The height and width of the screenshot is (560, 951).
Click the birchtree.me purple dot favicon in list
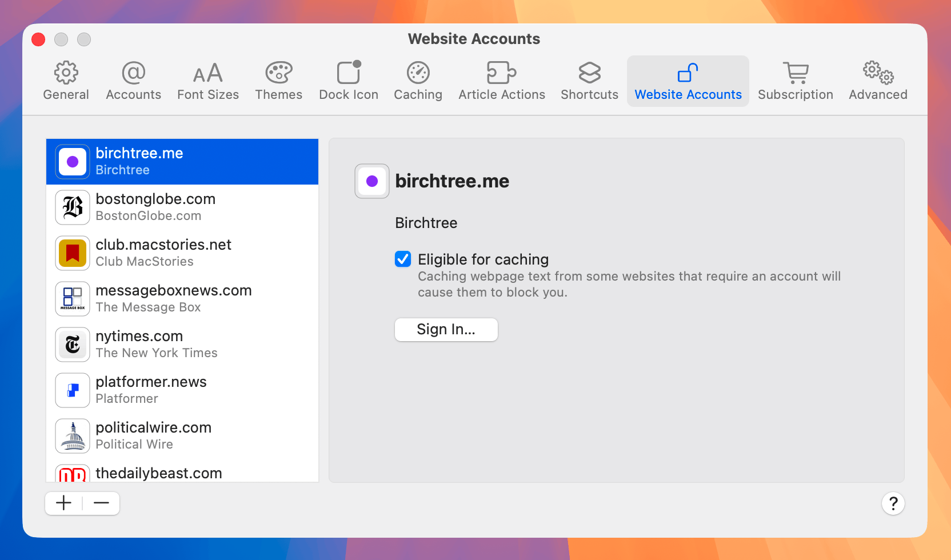point(73,162)
